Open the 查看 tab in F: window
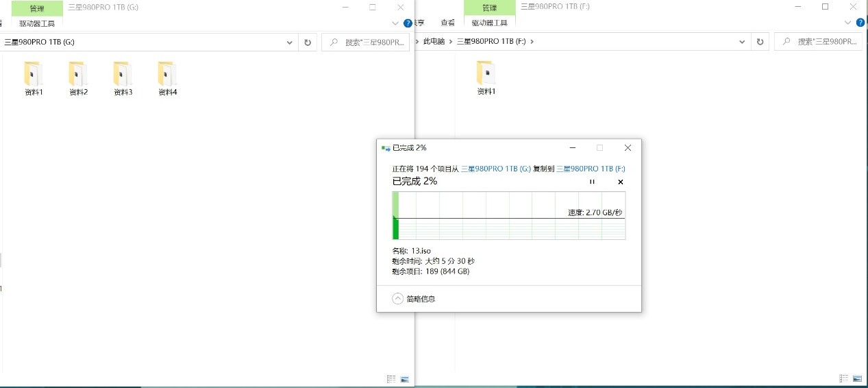Viewport: 868px width, 388px height. click(447, 23)
